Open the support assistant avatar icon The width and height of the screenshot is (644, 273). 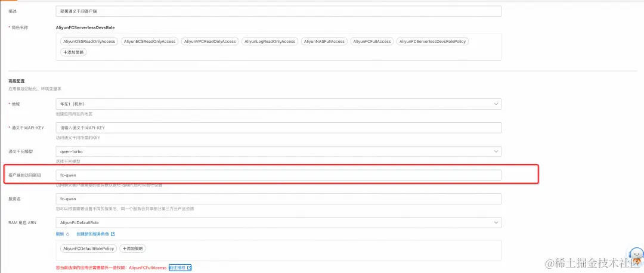(x=636, y=255)
